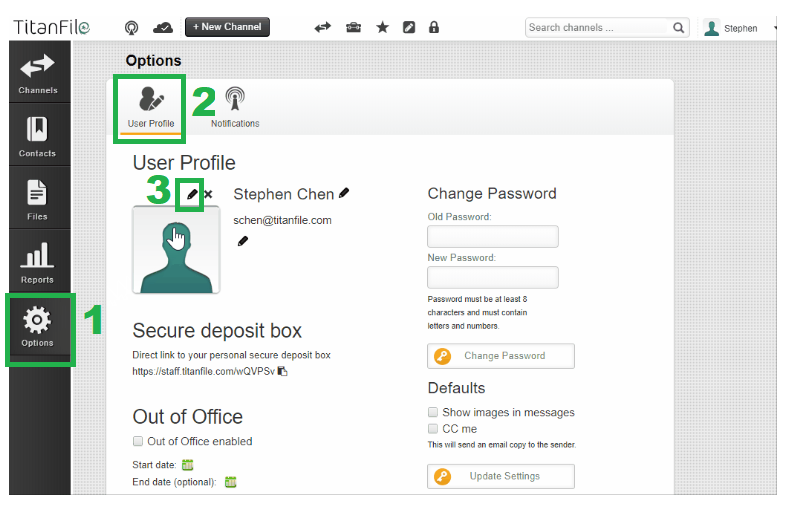This screenshot has height=522, width=796.
Task: Click the padlock icon in top toolbar
Action: click(x=434, y=27)
